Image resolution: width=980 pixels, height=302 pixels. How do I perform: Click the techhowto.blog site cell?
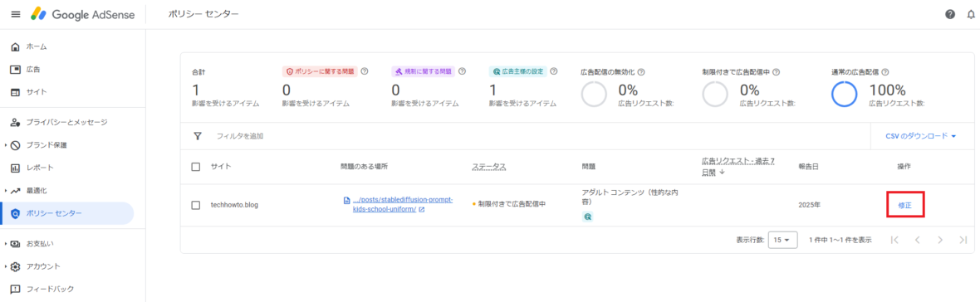(x=234, y=205)
